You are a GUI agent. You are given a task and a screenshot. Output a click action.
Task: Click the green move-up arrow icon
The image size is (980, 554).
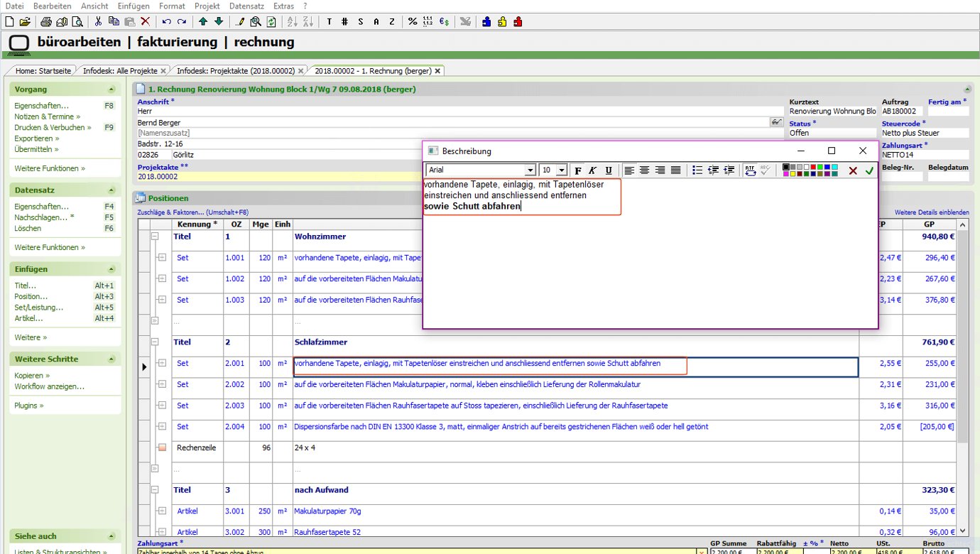coord(203,21)
